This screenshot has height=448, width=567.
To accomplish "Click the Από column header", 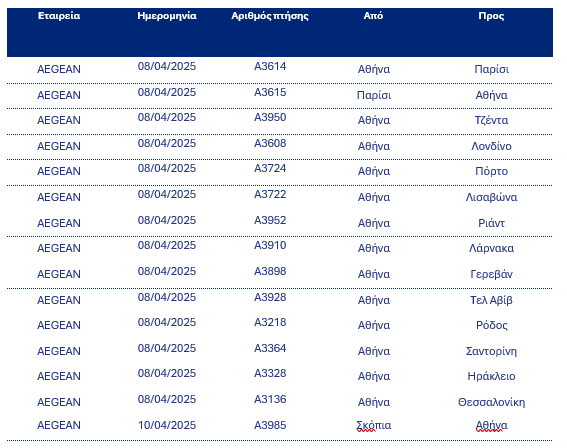I will coord(373,16).
